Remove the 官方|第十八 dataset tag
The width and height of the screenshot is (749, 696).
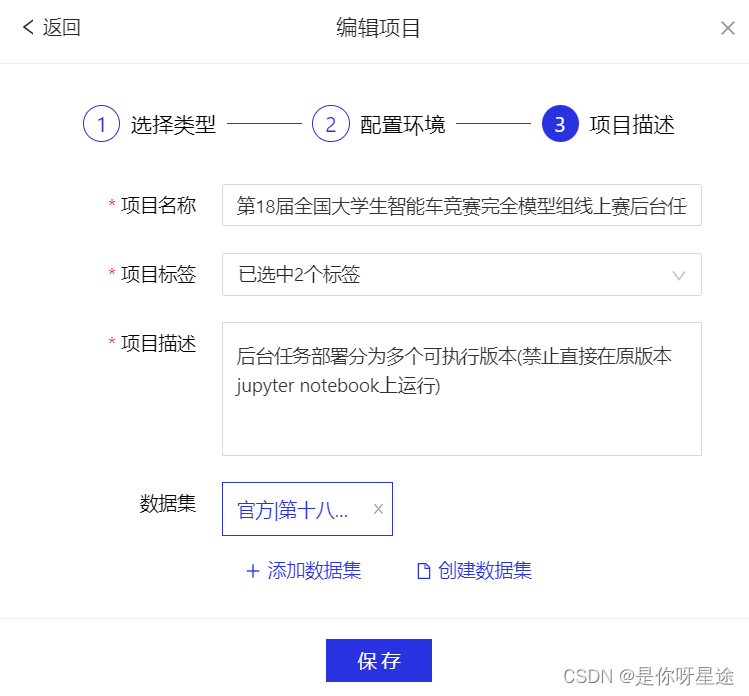click(378, 509)
